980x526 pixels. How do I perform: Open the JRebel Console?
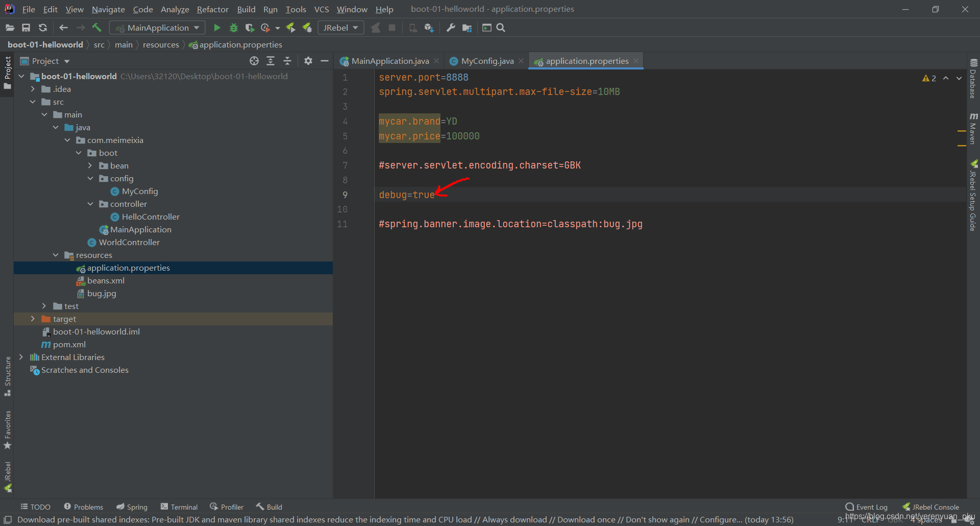931,507
